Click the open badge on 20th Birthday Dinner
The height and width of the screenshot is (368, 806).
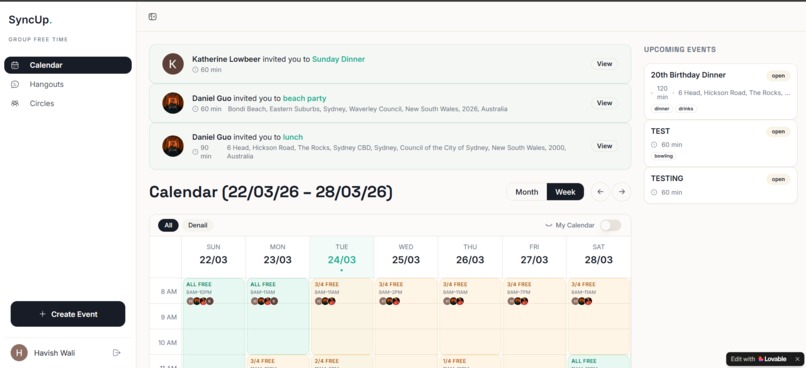(778, 76)
